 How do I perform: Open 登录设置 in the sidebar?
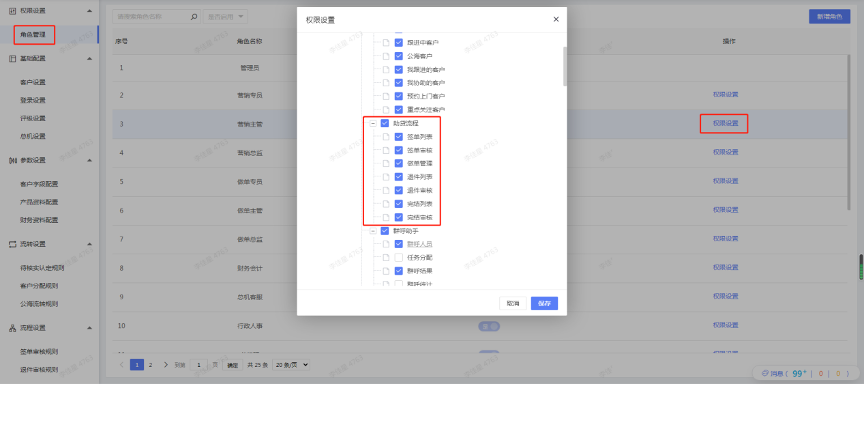pos(33,100)
